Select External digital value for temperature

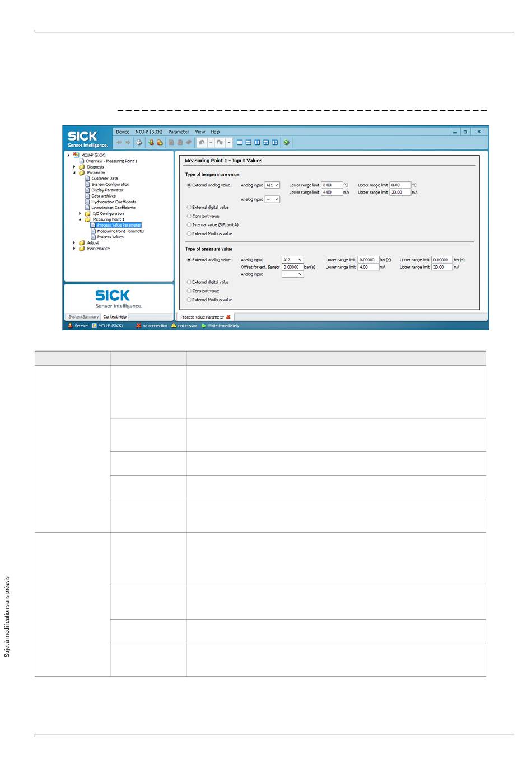[x=189, y=207]
